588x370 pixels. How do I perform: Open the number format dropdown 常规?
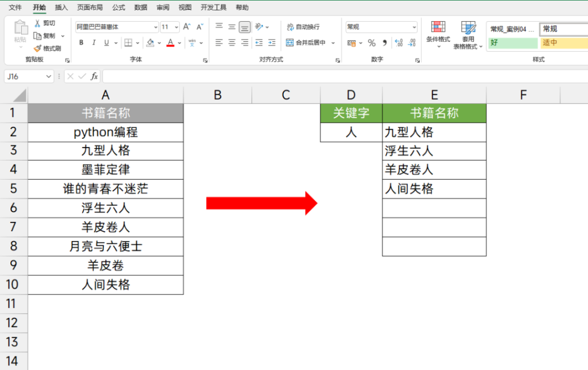[414, 27]
